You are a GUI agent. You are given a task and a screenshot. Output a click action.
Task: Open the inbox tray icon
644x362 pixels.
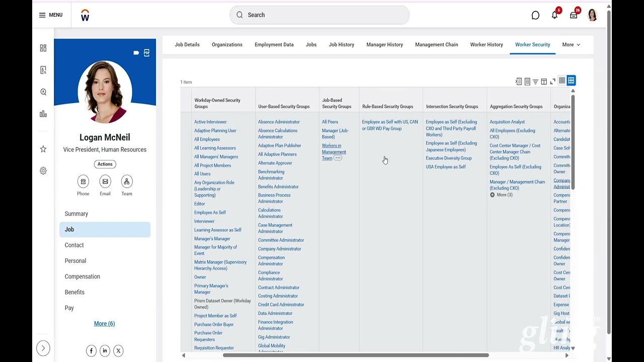(x=574, y=15)
